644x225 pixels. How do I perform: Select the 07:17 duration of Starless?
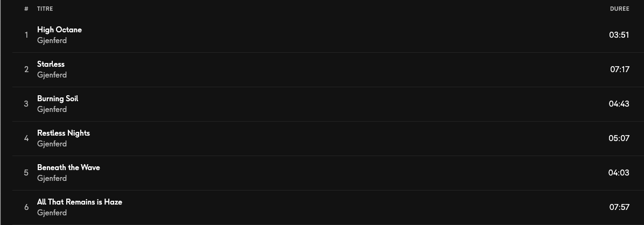coord(619,69)
